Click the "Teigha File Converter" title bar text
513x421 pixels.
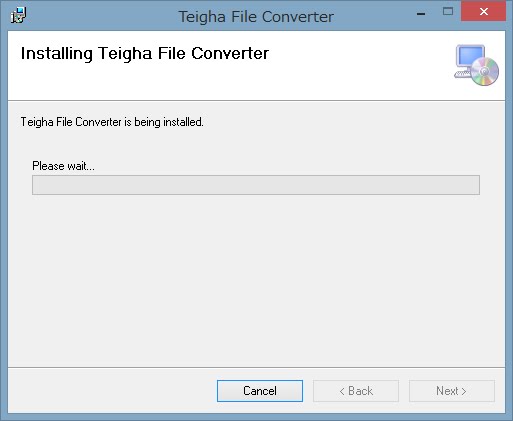coord(256,17)
